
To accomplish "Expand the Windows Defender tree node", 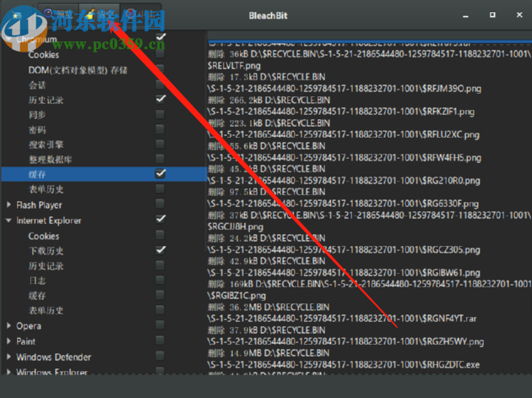I will pyautogui.click(x=8, y=357).
